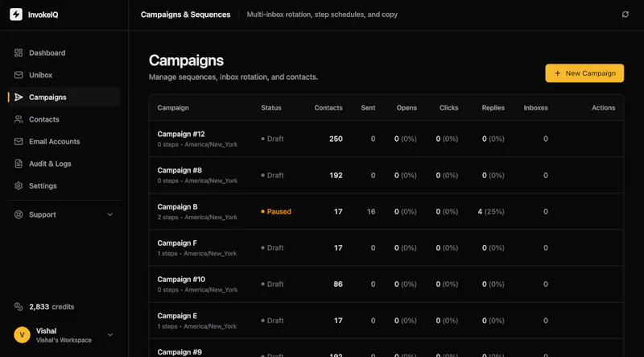Click the InvokeIQ lightning bolt logo
Image resolution: width=644 pixels, height=357 pixels.
16,15
